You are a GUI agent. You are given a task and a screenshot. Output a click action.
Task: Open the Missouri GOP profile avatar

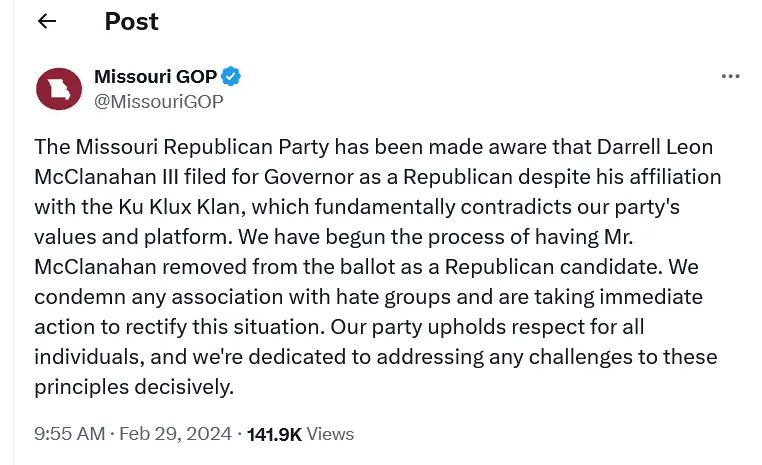(x=58, y=88)
